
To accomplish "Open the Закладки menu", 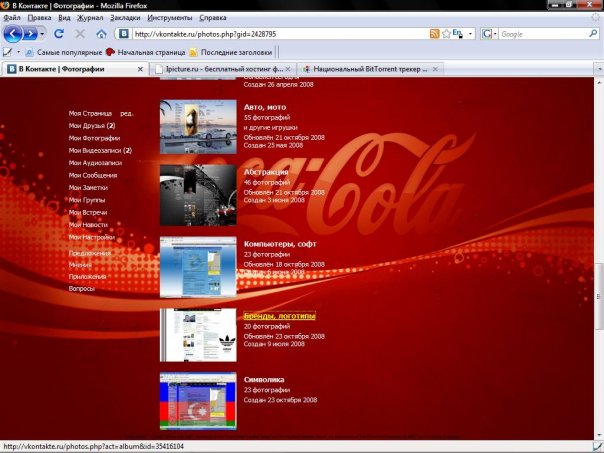I will click(x=125, y=18).
